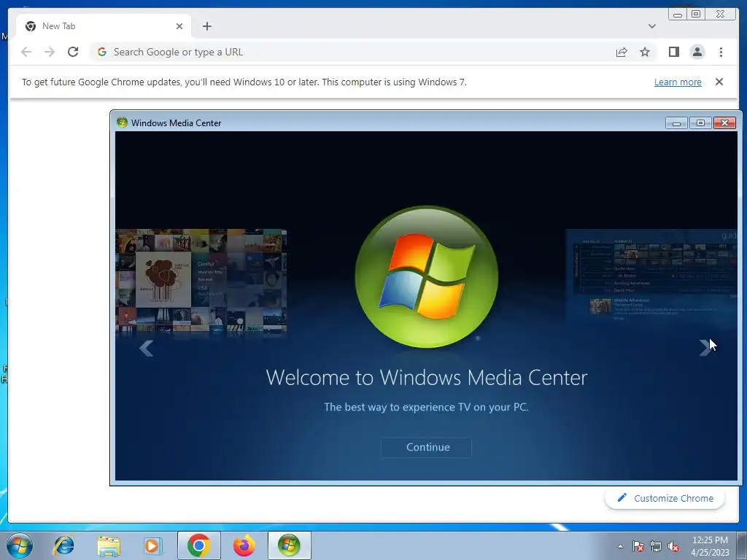
Task: Maximize the Windows Media Center window
Action: coord(700,122)
